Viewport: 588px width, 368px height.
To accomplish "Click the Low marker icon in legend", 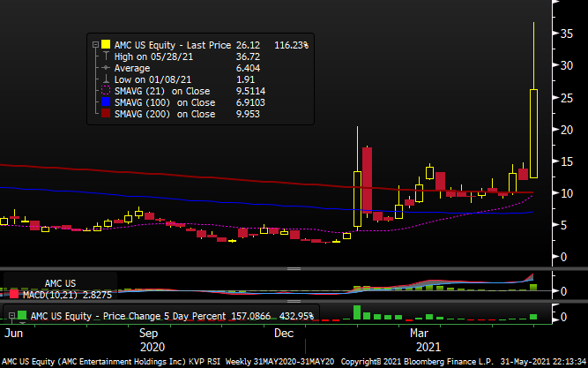I will point(106,79).
